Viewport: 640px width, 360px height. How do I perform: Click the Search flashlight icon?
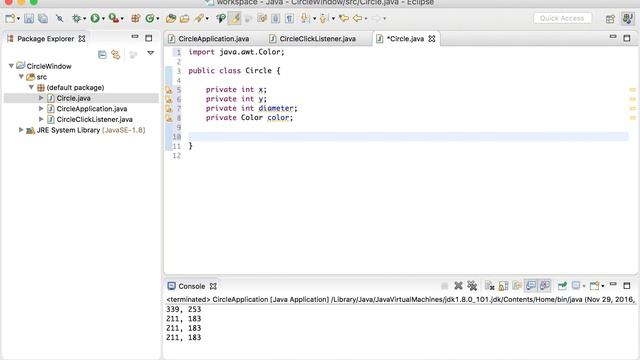tap(199, 18)
